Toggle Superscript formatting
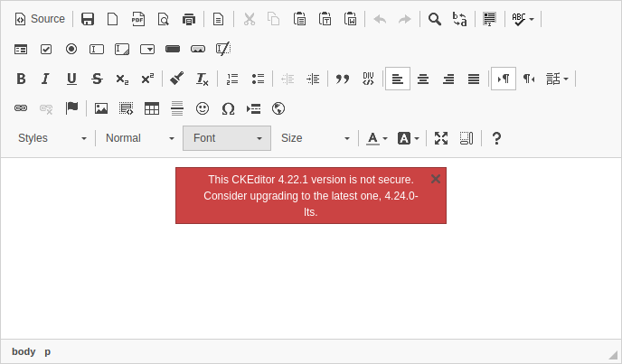 point(147,79)
